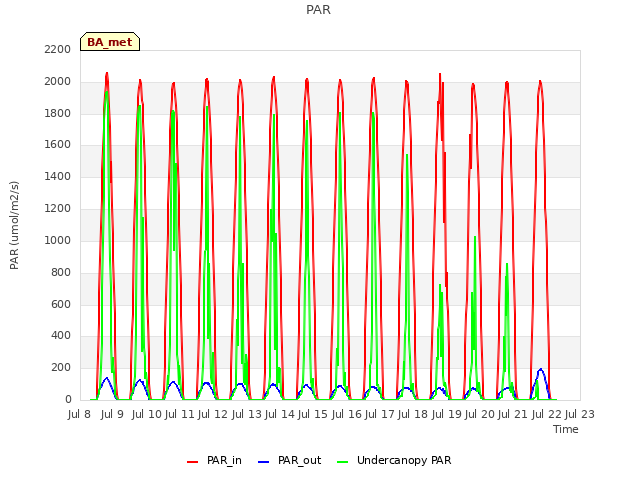Click the Jul 13 x-axis tick label
The image size is (640, 480).
coord(247,414)
